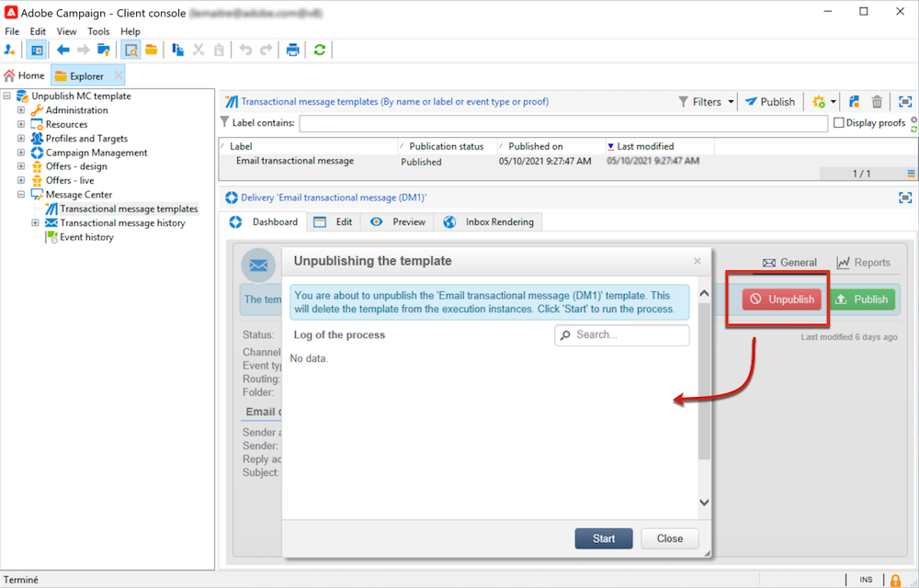This screenshot has width=919, height=588.
Task: Open the Inbox Rendering tab
Action: pyautogui.click(x=489, y=222)
